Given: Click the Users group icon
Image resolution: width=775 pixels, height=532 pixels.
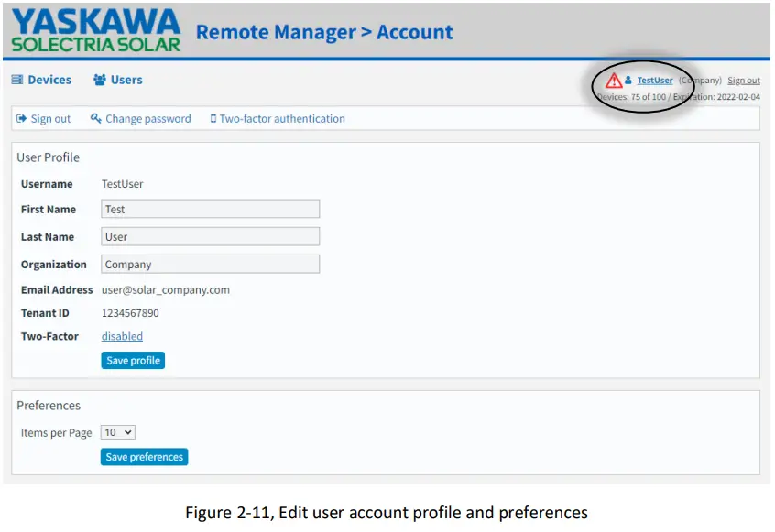Looking at the screenshot, I should click(99, 80).
